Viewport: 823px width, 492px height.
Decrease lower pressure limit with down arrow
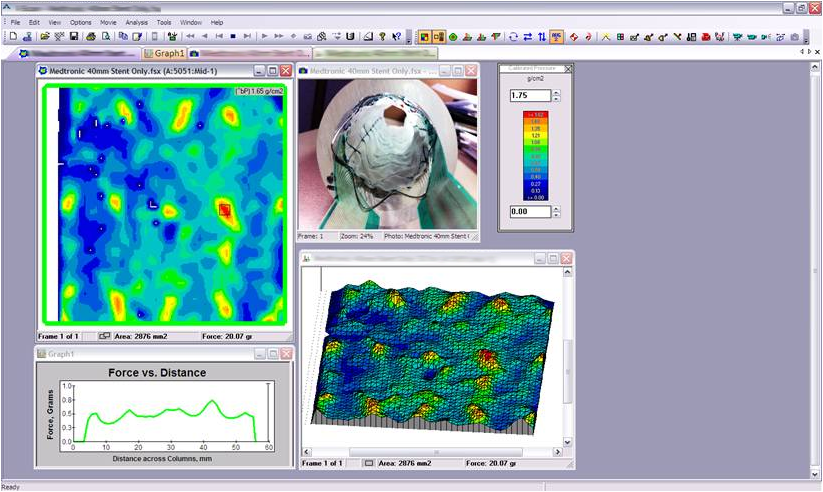pyautogui.click(x=557, y=215)
